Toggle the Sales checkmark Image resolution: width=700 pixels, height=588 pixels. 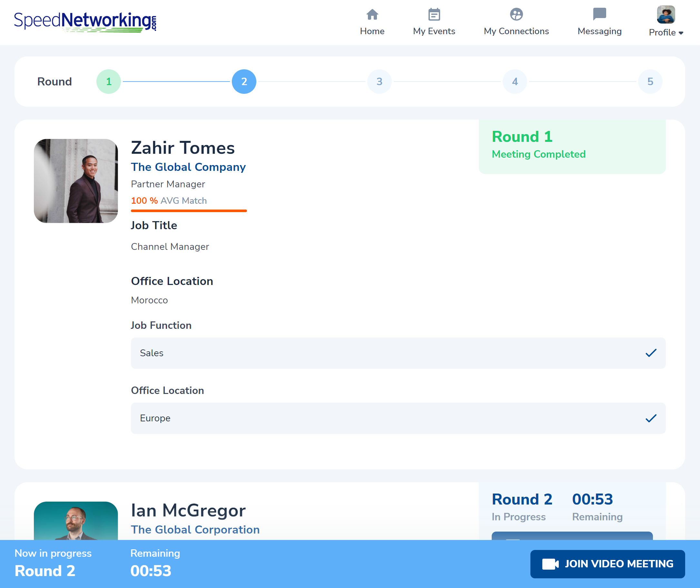(x=651, y=353)
